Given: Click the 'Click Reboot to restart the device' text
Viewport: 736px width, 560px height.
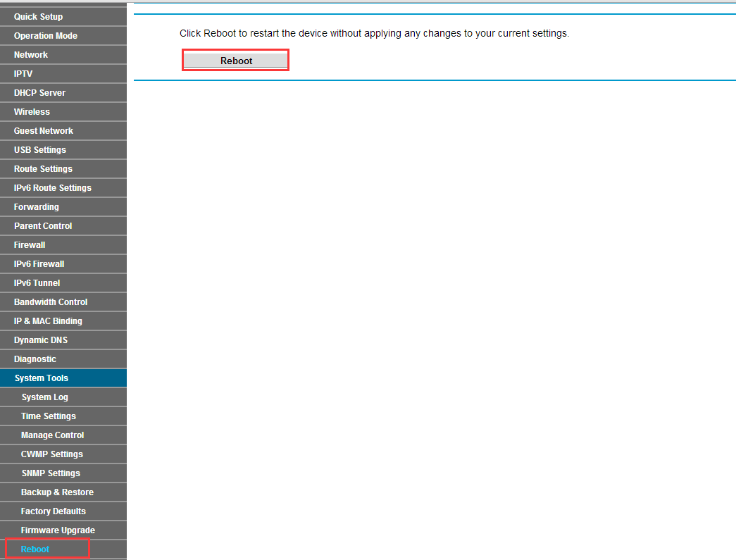Looking at the screenshot, I should [x=374, y=33].
